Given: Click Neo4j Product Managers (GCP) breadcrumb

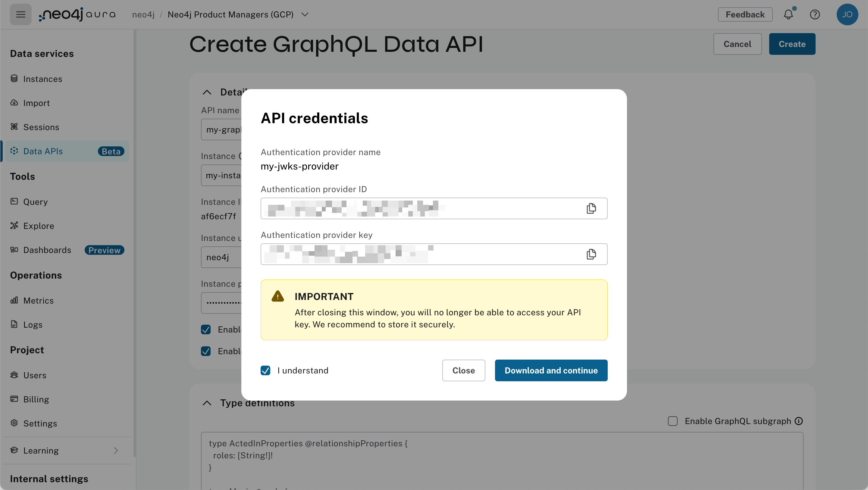Looking at the screenshot, I should pyautogui.click(x=230, y=14).
